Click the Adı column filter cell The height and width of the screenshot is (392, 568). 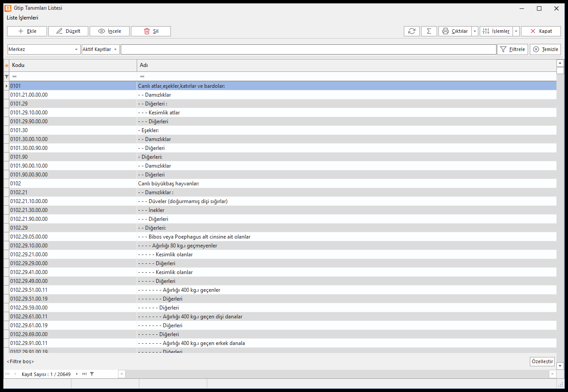click(x=347, y=77)
